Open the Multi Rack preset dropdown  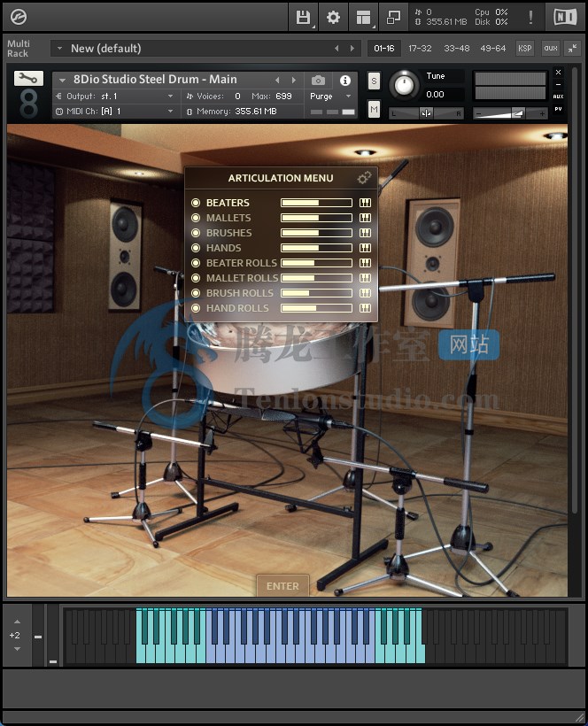[59, 48]
